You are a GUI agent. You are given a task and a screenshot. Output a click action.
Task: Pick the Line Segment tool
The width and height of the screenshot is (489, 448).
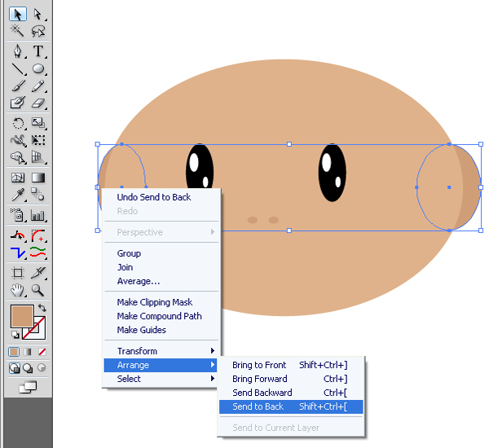point(18,68)
